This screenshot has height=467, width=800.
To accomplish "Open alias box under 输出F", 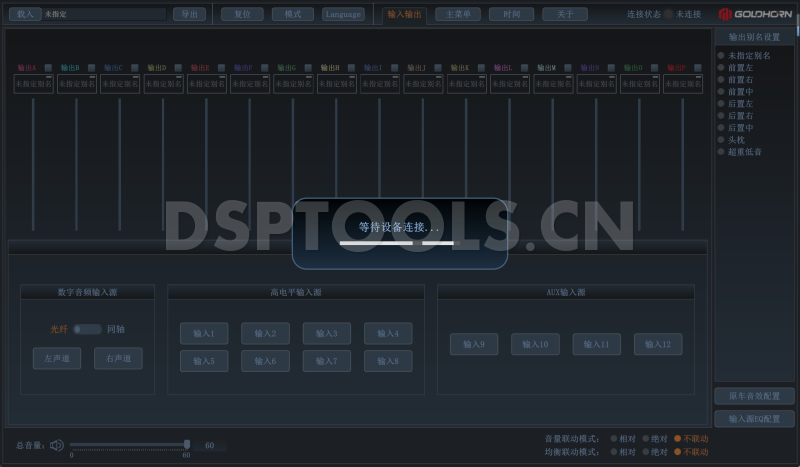I will pos(250,84).
